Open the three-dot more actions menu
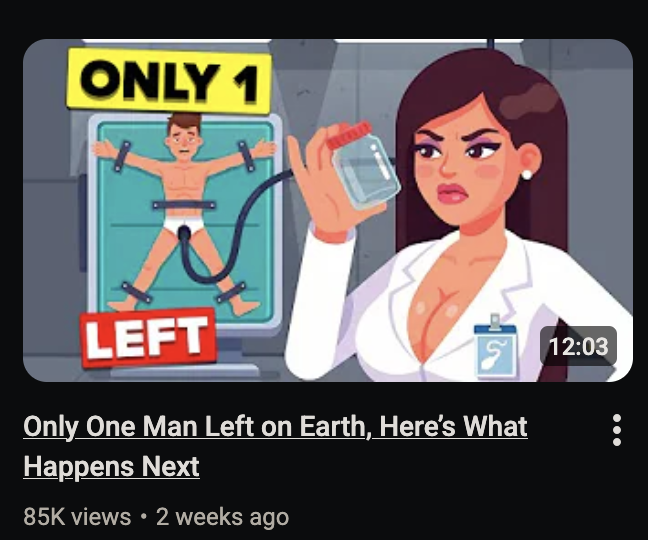Viewport: 648px width, 540px height. click(x=617, y=430)
